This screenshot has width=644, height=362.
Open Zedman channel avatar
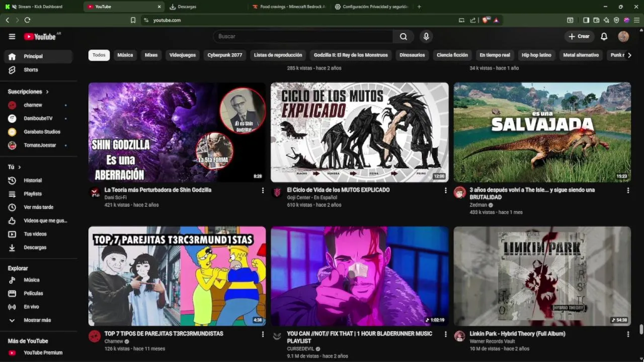click(x=460, y=193)
